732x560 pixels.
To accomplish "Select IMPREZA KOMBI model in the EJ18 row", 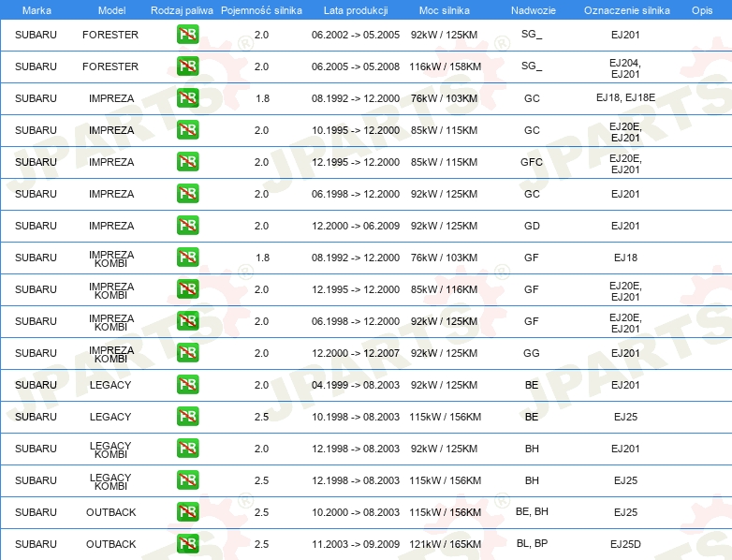I will pos(111,258).
